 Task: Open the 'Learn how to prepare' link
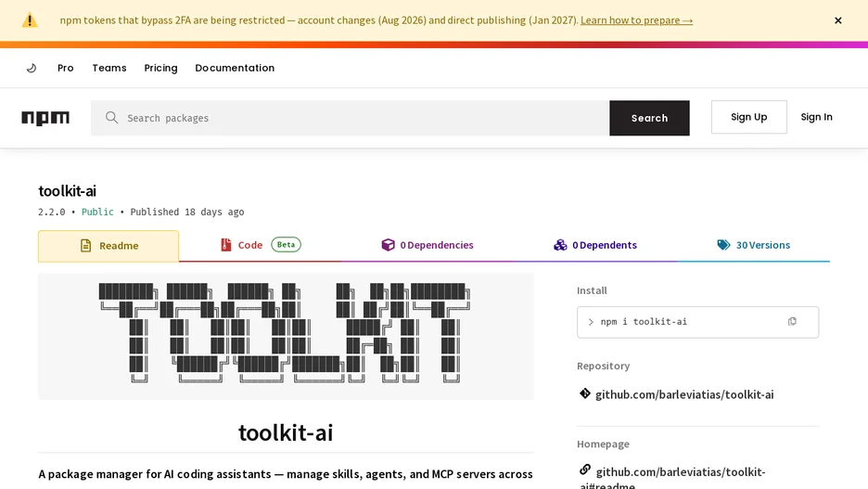pos(636,20)
